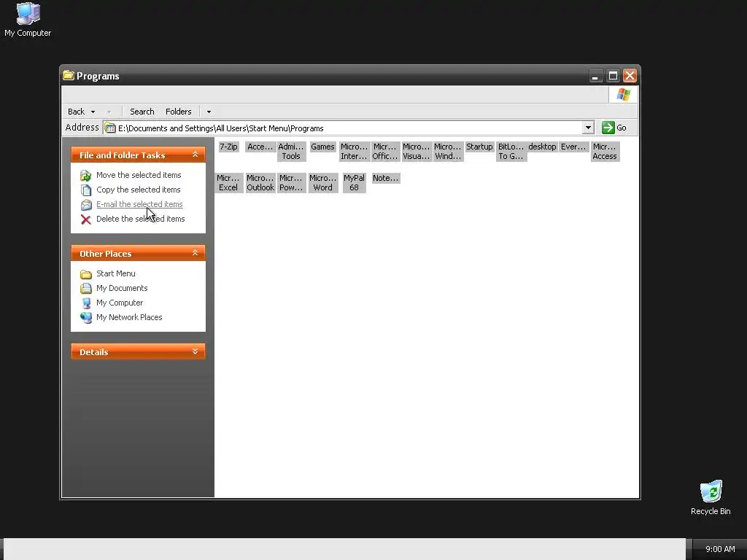This screenshot has width=747, height=560.
Task: Click the My Documents icon in Other Places
Action: pyautogui.click(x=86, y=289)
